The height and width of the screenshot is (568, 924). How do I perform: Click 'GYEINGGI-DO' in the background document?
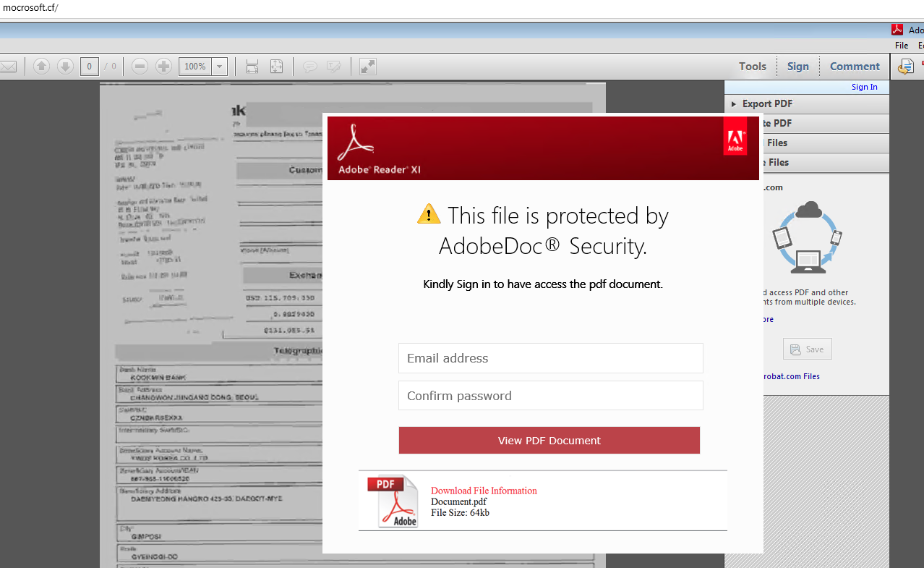pyautogui.click(x=154, y=556)
